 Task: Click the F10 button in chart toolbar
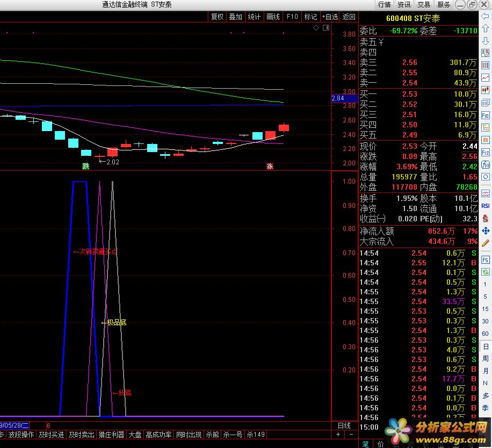[x=292, y=17]
